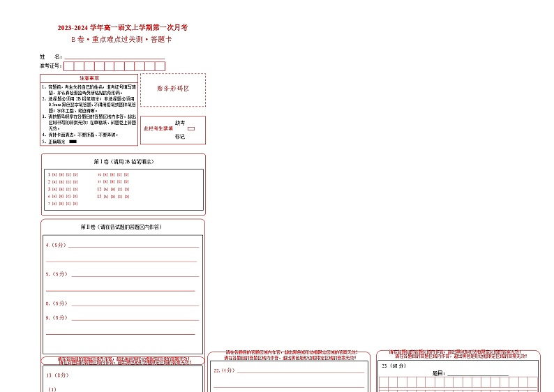Click the answer line beside 4.(5分)
Screen dimensions: 554x392
(133, 246)
